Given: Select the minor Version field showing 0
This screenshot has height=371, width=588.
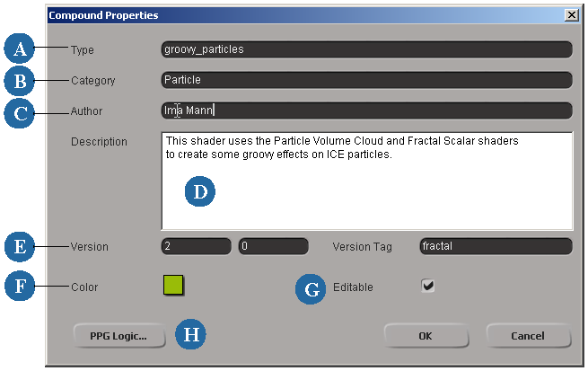Looking at the screenshot, I should pyautogui.click(x=274, y=246).
